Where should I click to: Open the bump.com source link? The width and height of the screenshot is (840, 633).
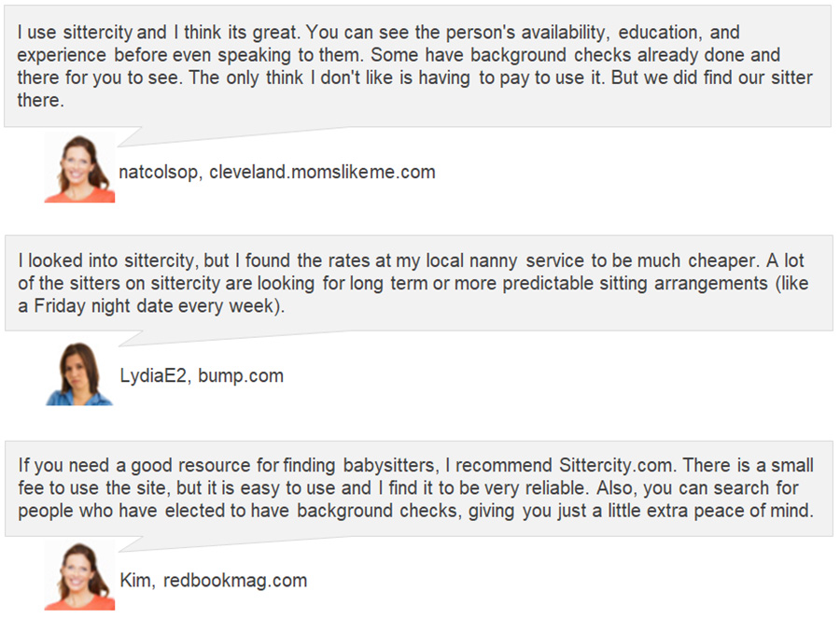pyautogui.click(x=241, y=375)
